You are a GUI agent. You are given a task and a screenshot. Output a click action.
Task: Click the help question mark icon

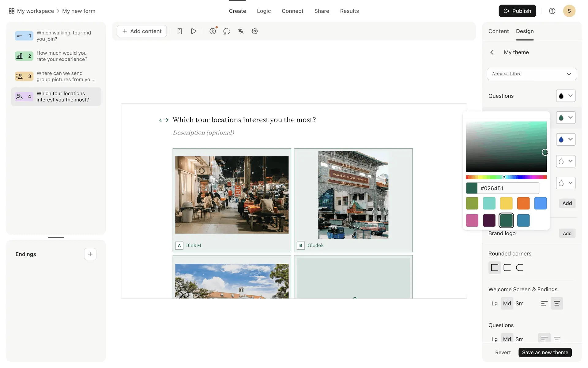(552, 11)
